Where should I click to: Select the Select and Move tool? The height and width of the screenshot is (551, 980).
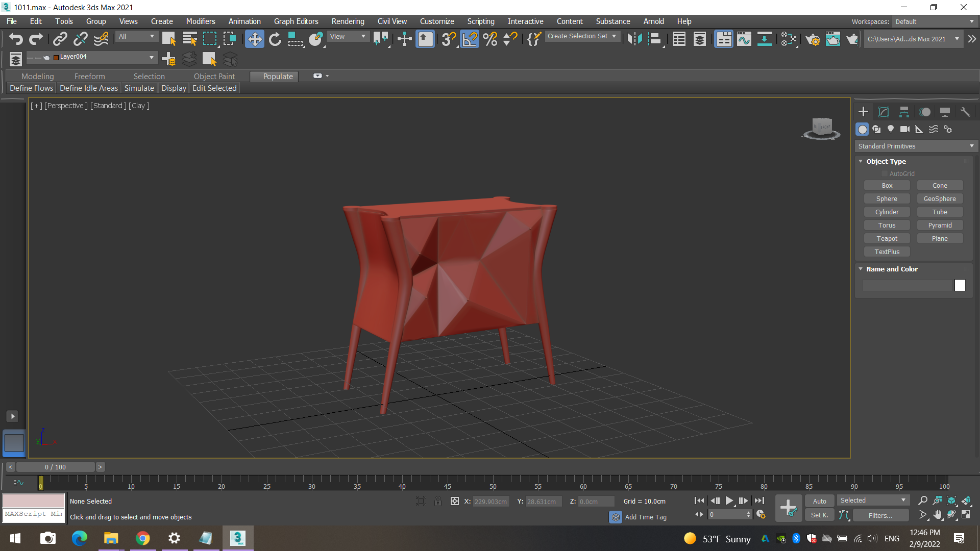pyautogui.click(x=255, y=39)
